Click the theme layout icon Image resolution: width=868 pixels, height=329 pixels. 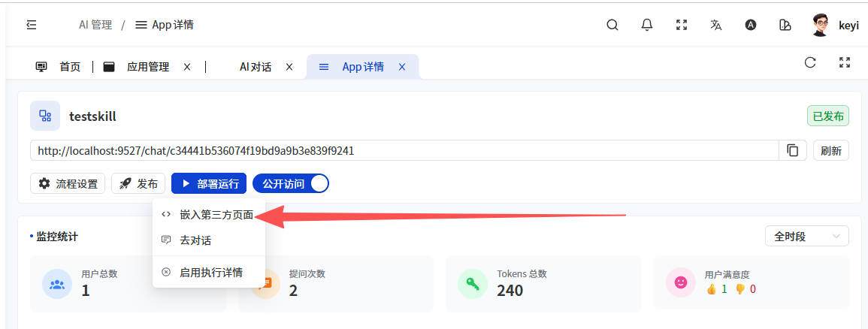(785, 25)
